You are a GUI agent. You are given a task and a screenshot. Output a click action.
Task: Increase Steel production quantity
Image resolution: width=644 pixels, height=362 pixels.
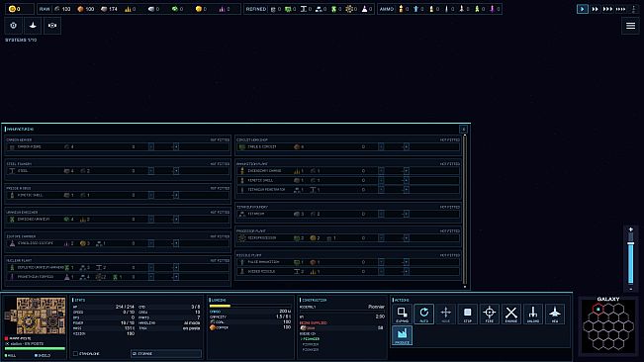point(176,171)
